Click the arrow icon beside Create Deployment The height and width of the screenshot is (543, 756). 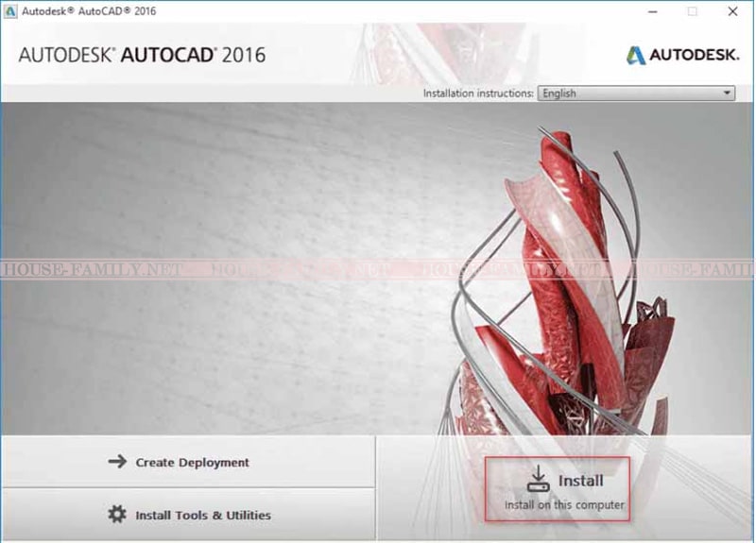117,462
